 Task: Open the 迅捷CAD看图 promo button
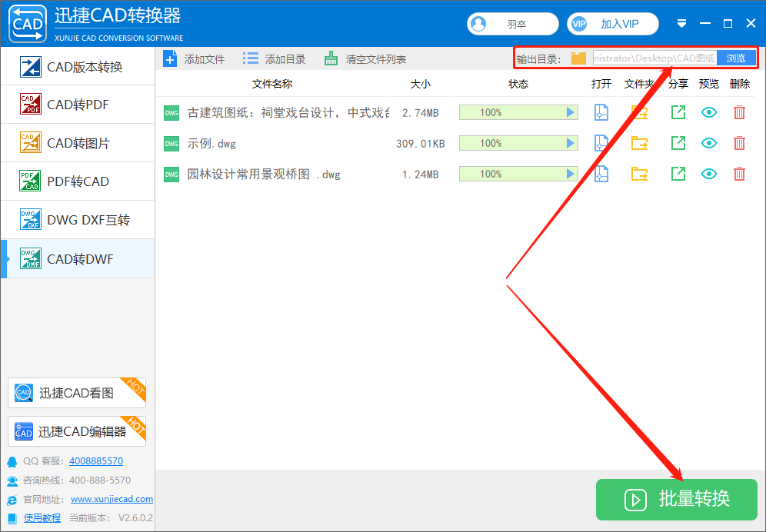[77, 393]
